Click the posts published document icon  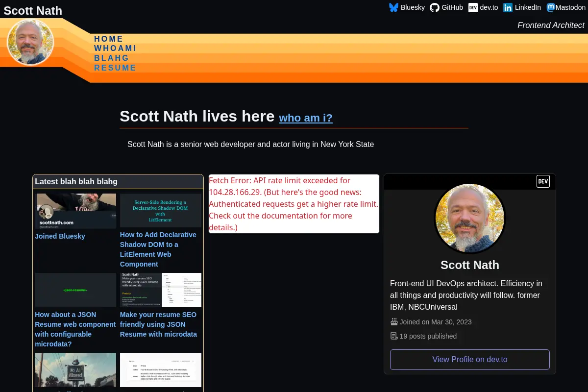point(394,336)
